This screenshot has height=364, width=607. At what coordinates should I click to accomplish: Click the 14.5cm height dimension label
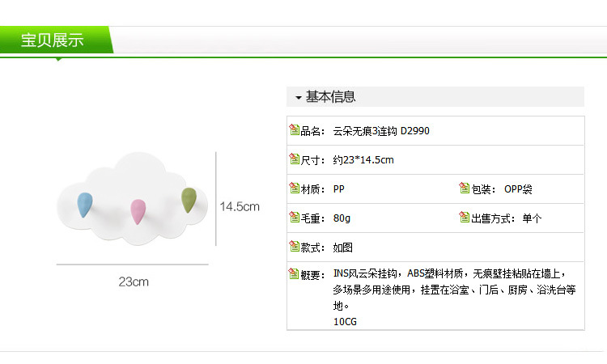[240, 206]
